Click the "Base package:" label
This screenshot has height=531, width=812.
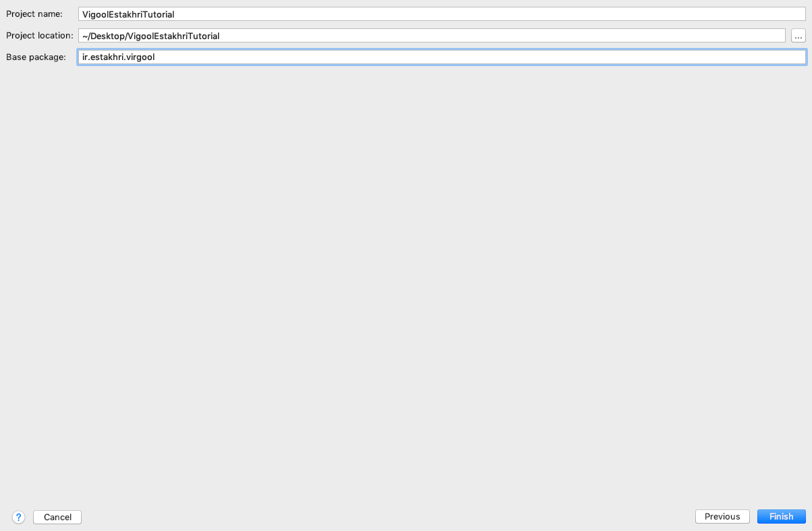tap(36, 57)
